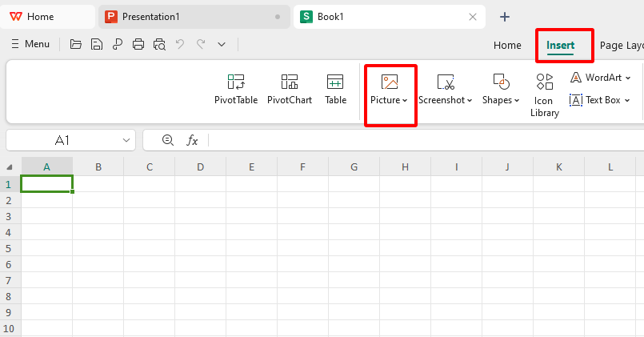Select column C header
644x337 pixels.
(150, 166)
